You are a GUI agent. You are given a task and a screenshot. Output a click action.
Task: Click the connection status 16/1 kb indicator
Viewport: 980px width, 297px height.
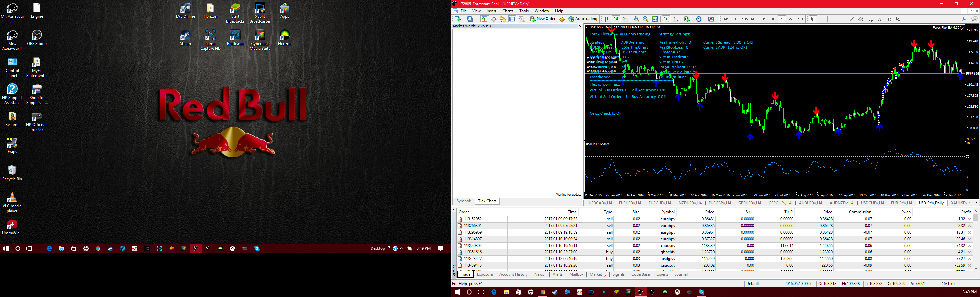[x=943, y=284]
